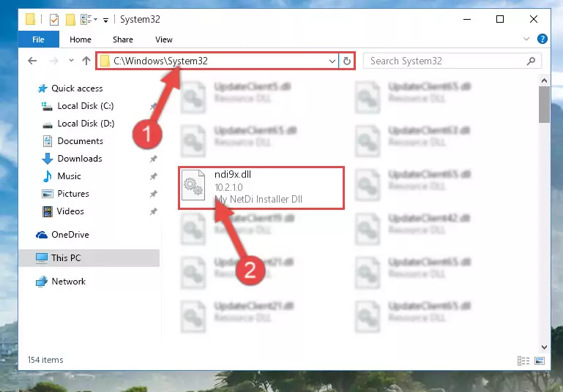
Task: Open the view layout quick access icon
Action: (89, 19)
